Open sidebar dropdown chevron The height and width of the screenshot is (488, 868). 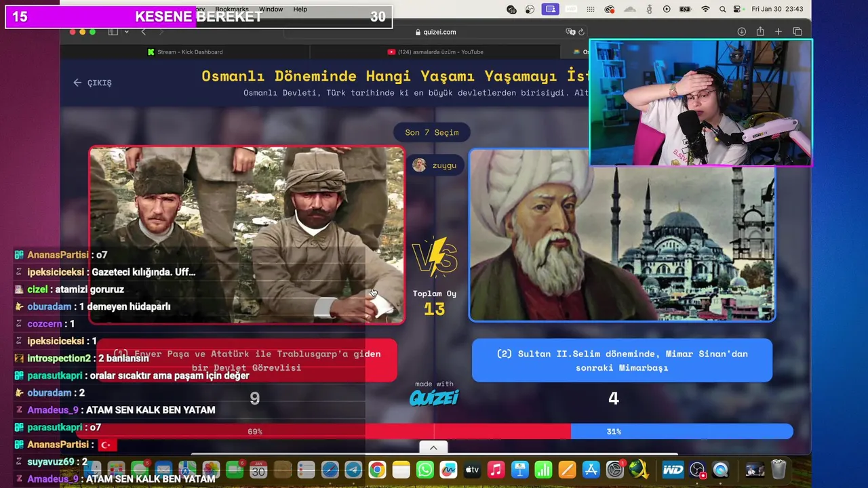point(127,32)
